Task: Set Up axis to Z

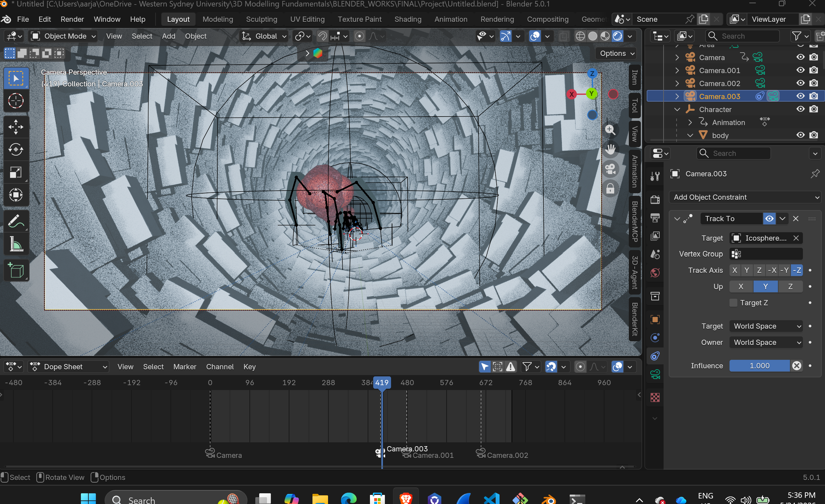Action: (x=790, y=286)
